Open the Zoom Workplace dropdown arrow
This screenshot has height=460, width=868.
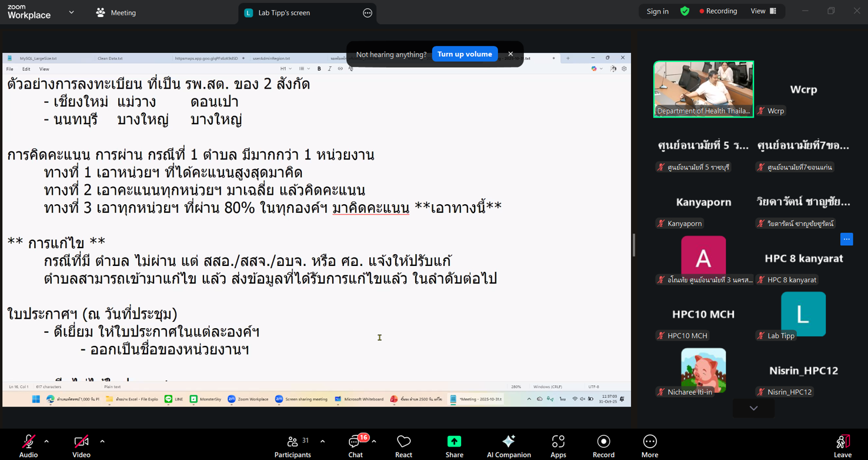point(71,12)
